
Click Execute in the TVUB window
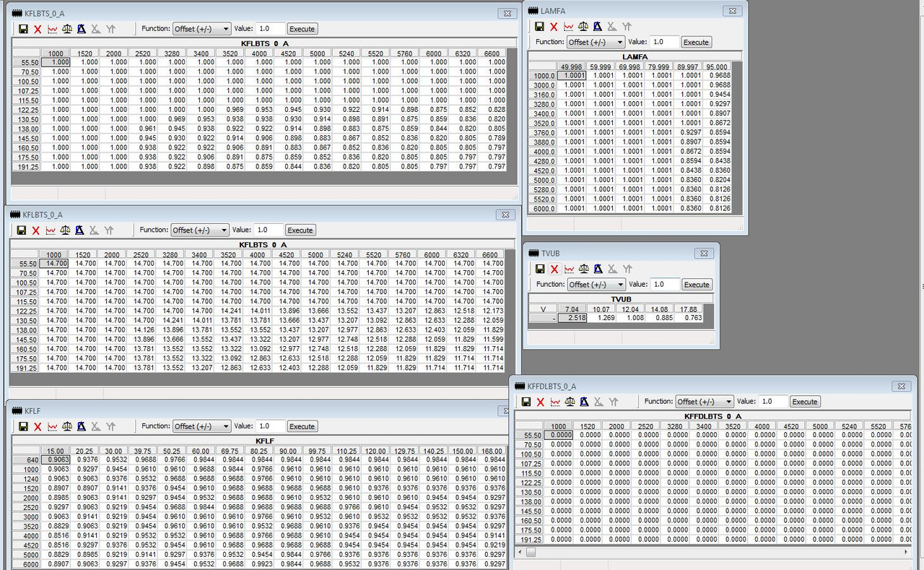(x=697, y=285)
